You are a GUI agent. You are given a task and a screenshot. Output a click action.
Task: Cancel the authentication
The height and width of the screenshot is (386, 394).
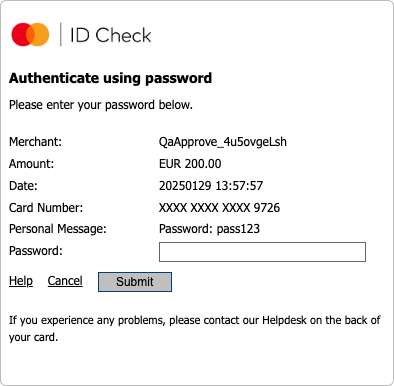[x=65, y=281]
